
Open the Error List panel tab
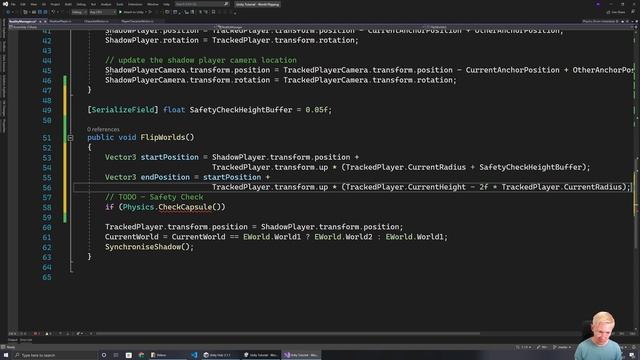click(26, 340)
